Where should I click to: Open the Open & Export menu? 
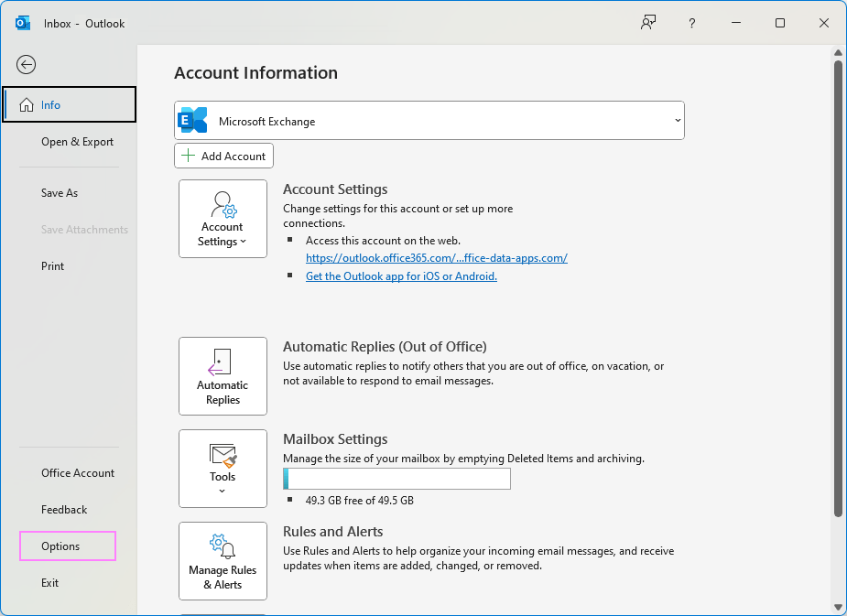coord(77,142)
